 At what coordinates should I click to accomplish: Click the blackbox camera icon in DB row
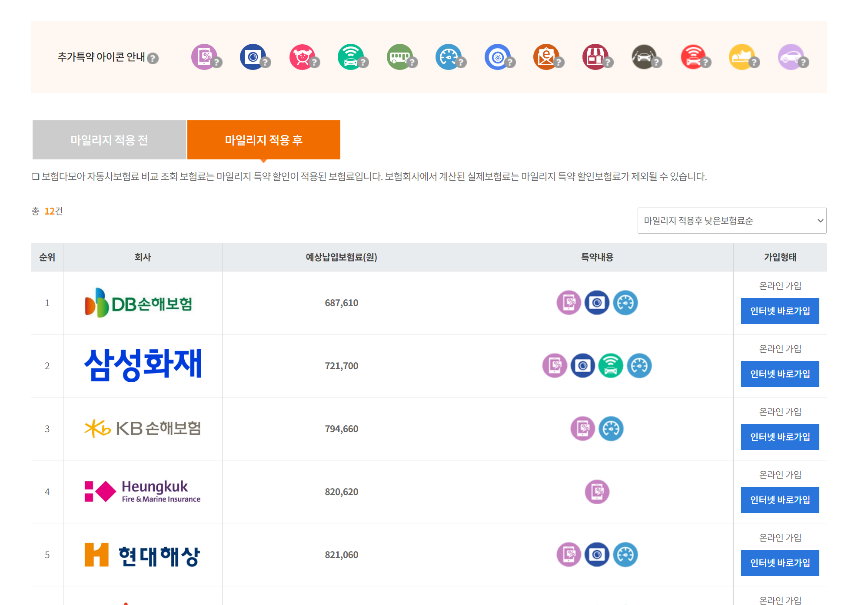[597, 303]
